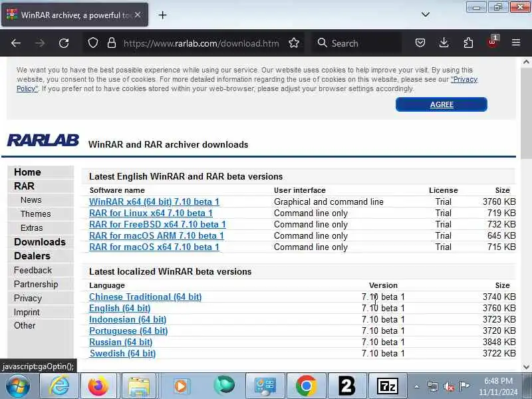Click the muted volume tray icon
This screenshot has width=532, height=399.
click(x=448, y=386)
